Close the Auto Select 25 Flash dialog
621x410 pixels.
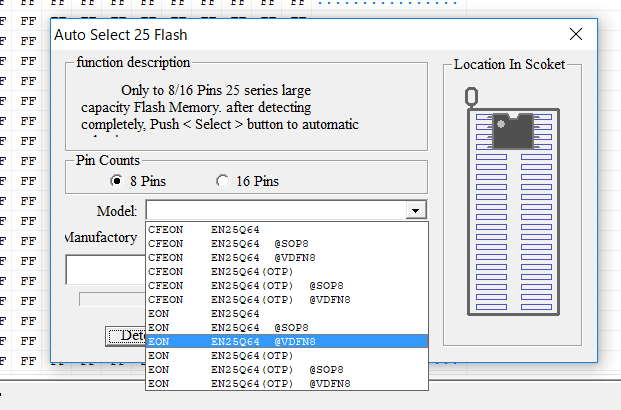tap(576, 34)
